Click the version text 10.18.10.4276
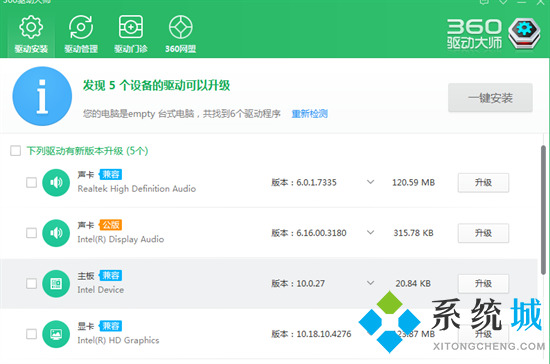 point(324,334)
